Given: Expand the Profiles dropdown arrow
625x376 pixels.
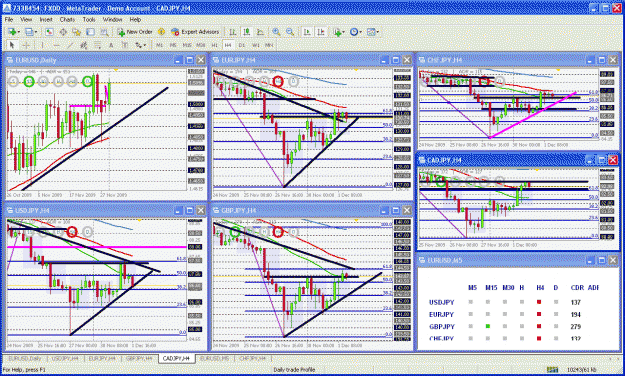Looking at the screenshot, I should coord(35,32).
